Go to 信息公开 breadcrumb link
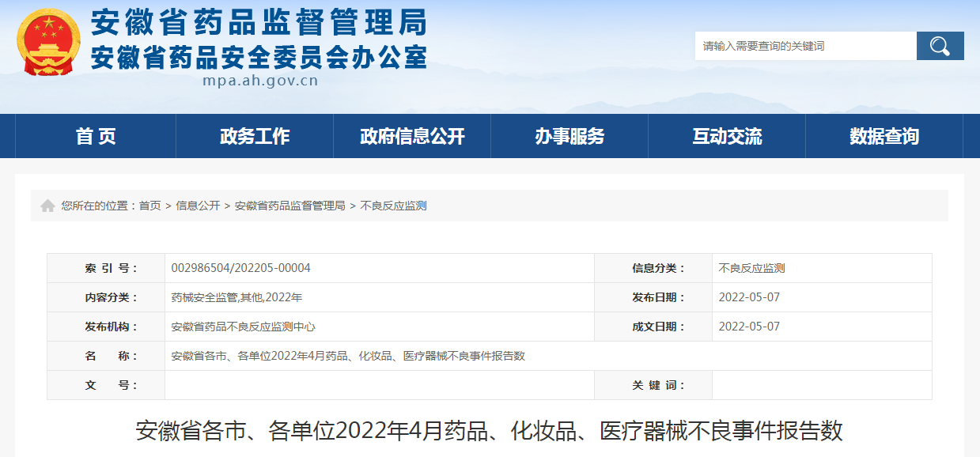This screenshot has width=980, height=457. tap(198, 206)
